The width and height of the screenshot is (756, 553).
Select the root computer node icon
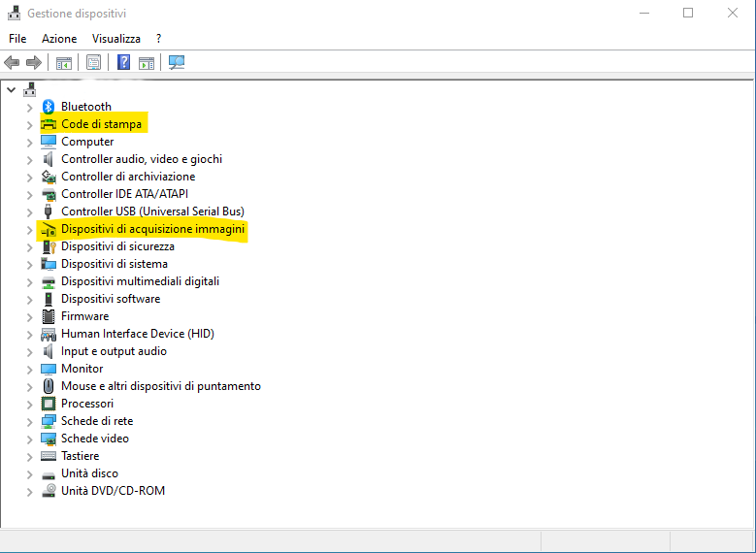(30, 89)
